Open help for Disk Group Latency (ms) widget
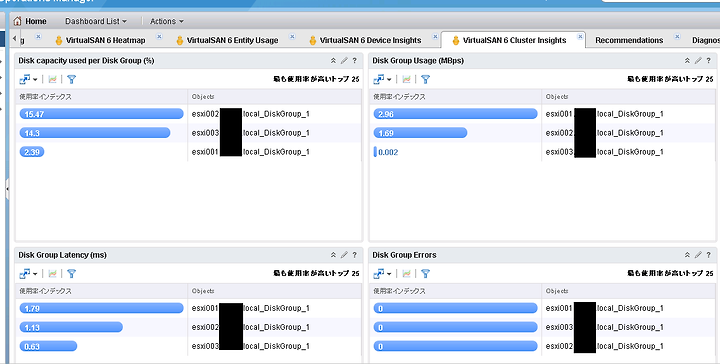 pyautogui.click(x=354, y=255)
